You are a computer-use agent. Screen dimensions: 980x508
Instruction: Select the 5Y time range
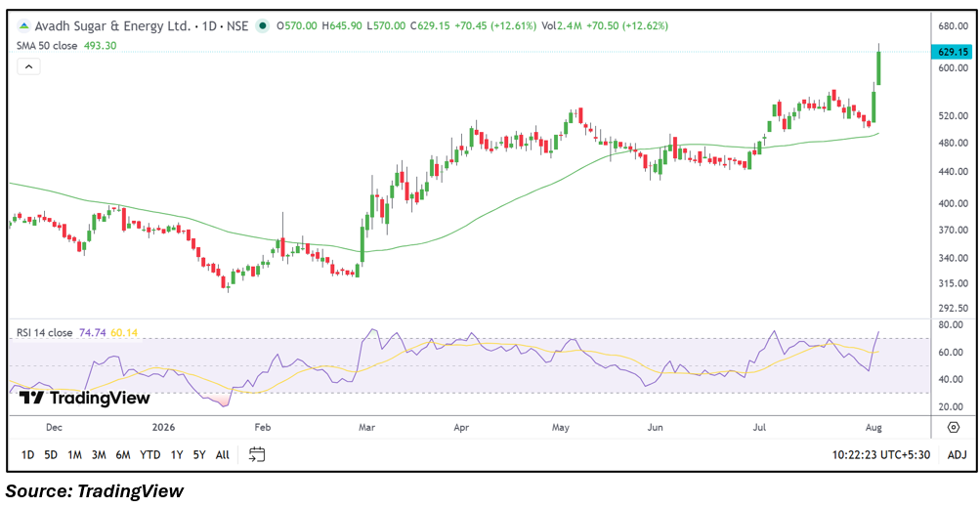pyautogui.click(x=199, y=455)
